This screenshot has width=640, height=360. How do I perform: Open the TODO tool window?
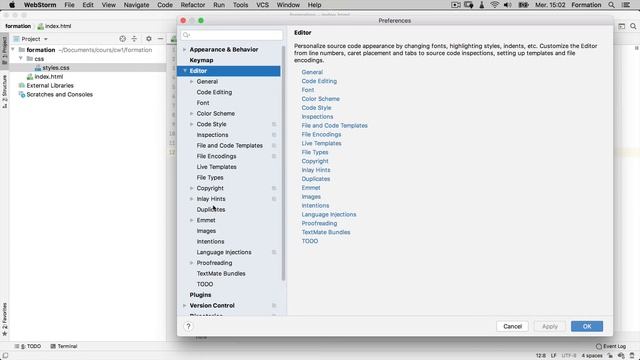click(28, 346)
